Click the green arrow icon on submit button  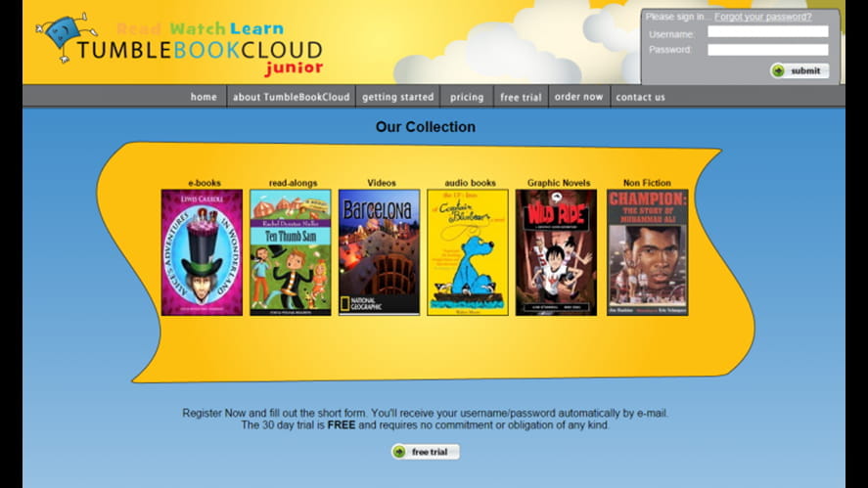pos(778,70)
